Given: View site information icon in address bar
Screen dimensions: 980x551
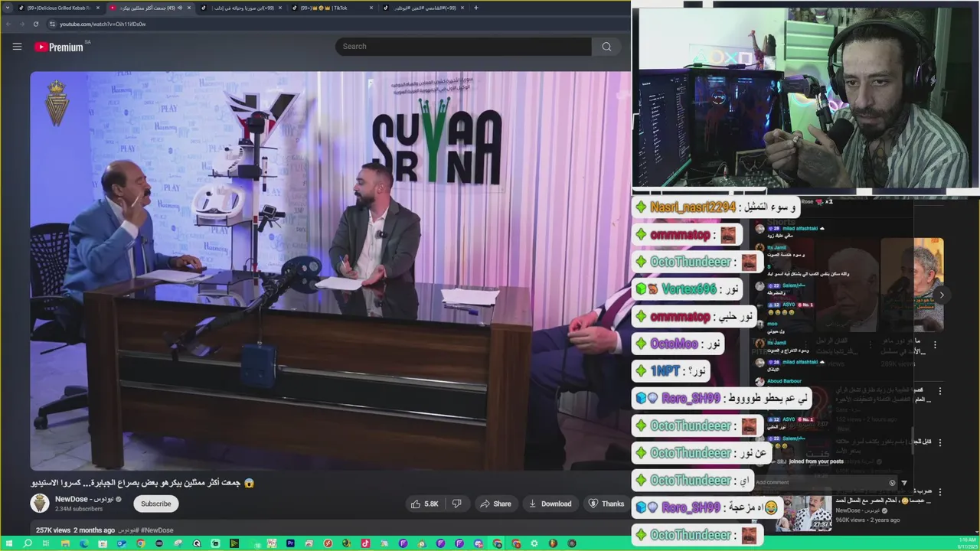Looking at the screenshot, I should (52, 24).
